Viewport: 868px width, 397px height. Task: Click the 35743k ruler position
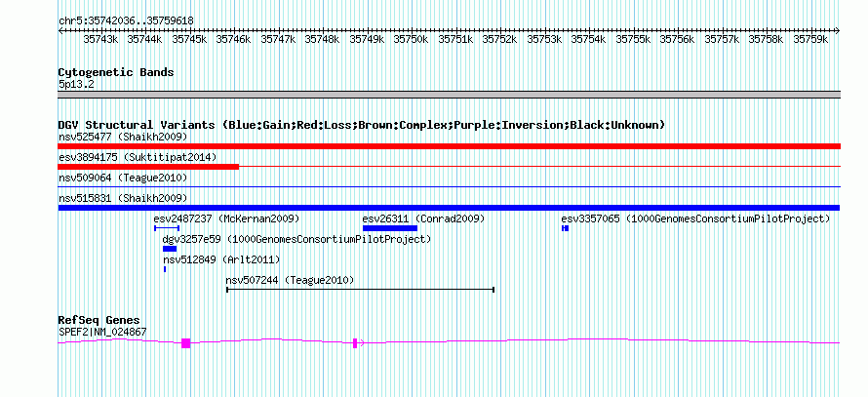tap(100, 39)
